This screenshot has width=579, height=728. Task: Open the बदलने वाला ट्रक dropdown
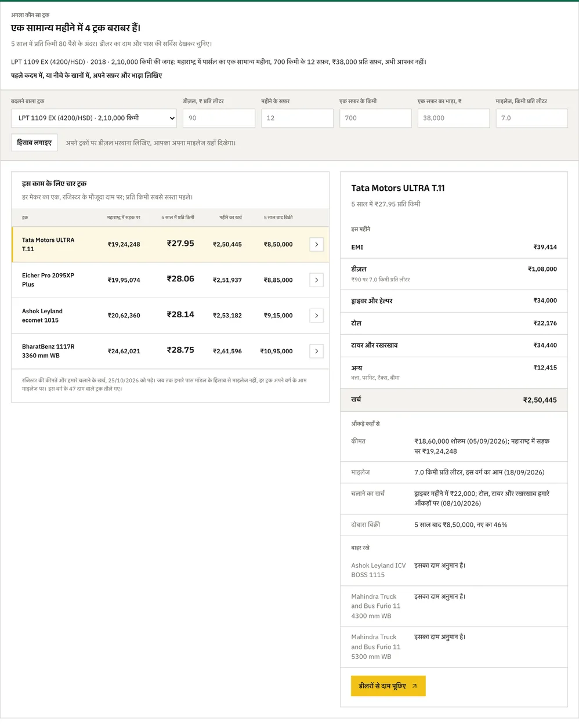click(94, 118)
